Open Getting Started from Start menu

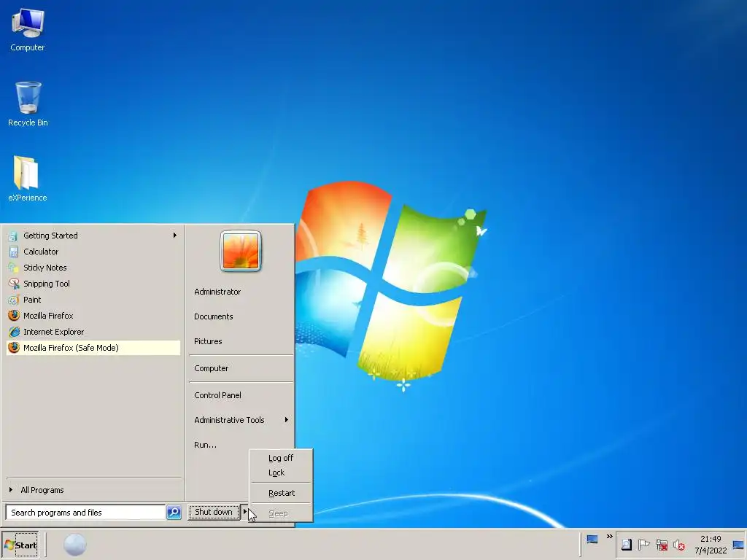coord(93,236)
